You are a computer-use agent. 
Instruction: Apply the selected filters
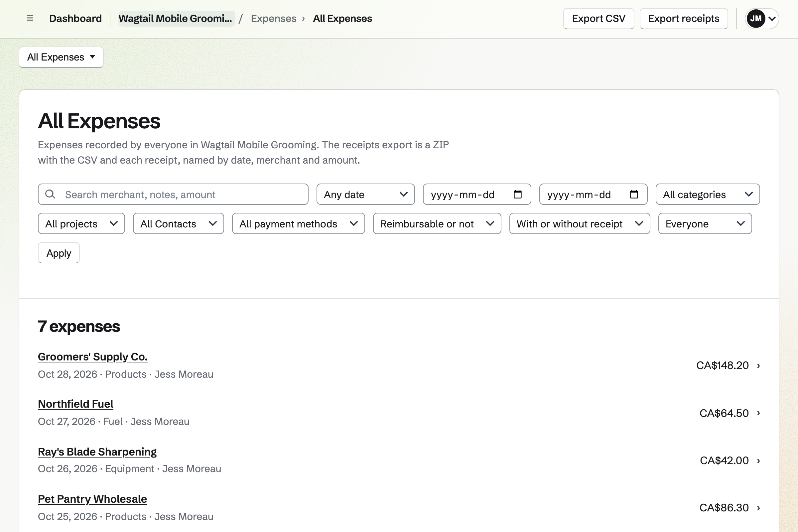pos(59,253)
